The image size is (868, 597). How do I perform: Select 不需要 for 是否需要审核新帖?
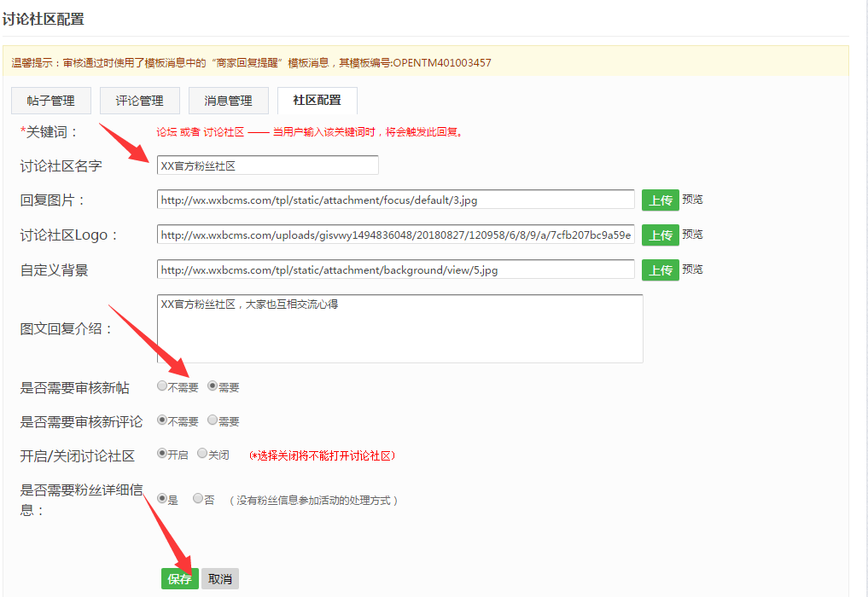(161, 385)
